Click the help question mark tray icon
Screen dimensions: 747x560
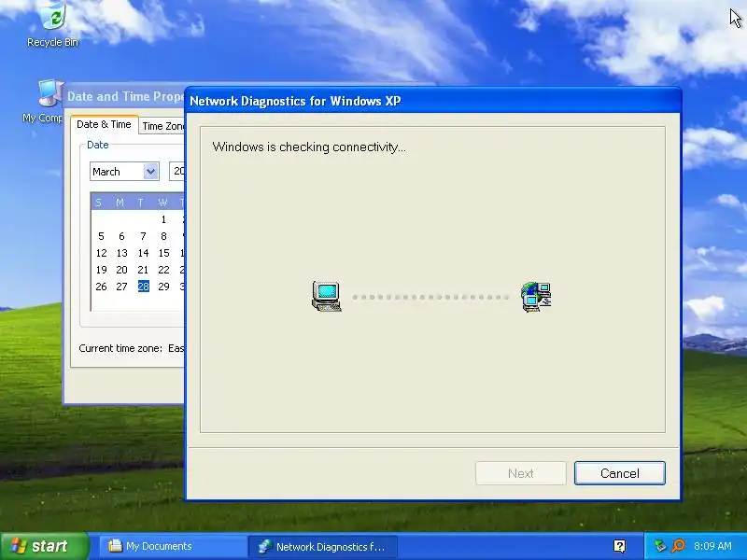(x=619, y=546)
